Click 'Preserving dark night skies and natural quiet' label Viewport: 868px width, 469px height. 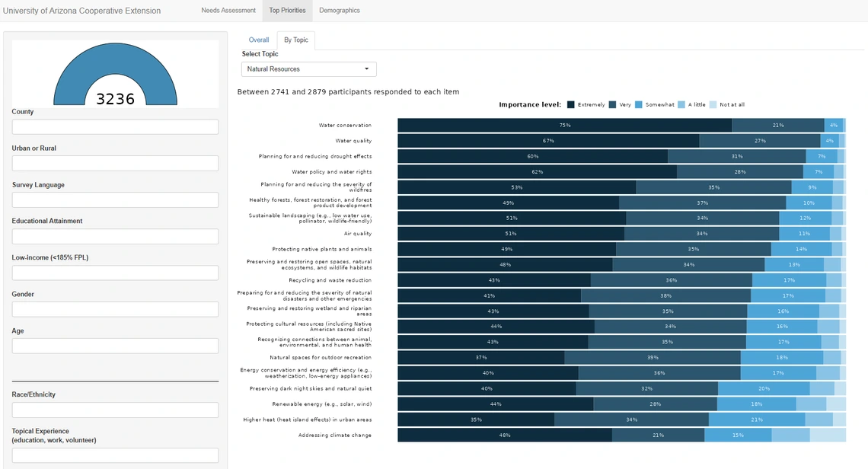(x=311, y=389)
